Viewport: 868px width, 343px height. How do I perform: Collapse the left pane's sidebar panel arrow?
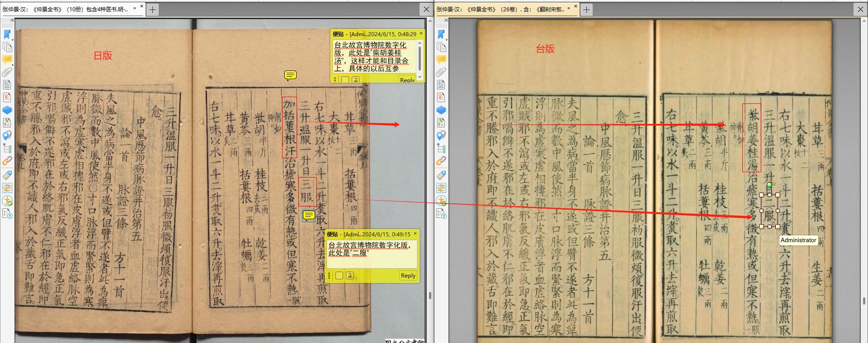(12, 20)
